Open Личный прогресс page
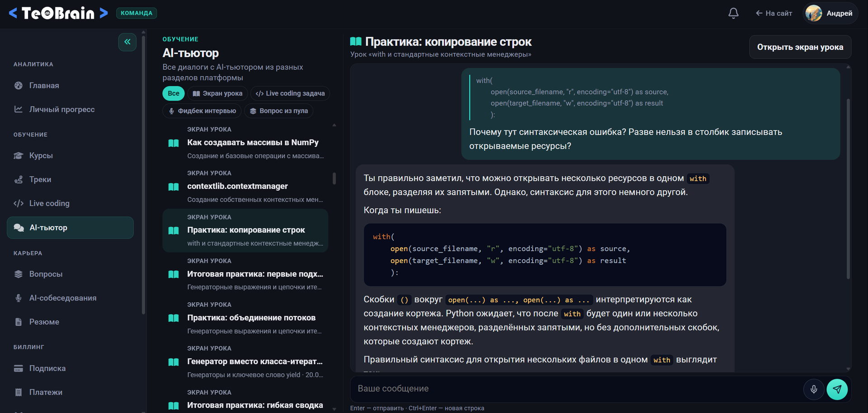The image size is (868, 413). [70, 109]
